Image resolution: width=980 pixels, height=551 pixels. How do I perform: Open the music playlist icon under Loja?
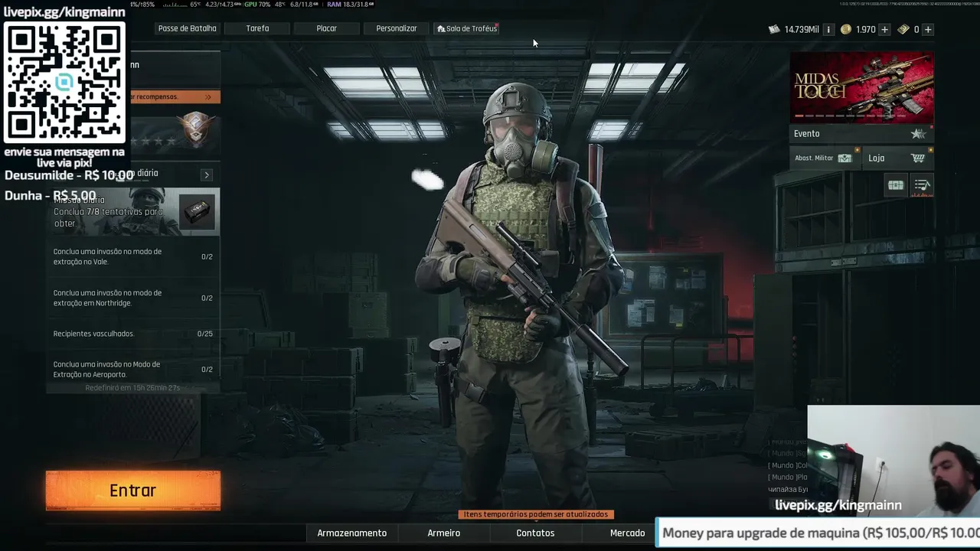[x=923, y=185]
